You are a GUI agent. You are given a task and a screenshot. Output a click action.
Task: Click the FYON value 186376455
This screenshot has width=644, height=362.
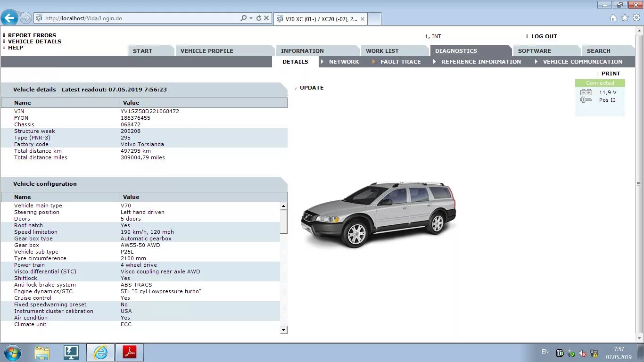pos(135,118)
